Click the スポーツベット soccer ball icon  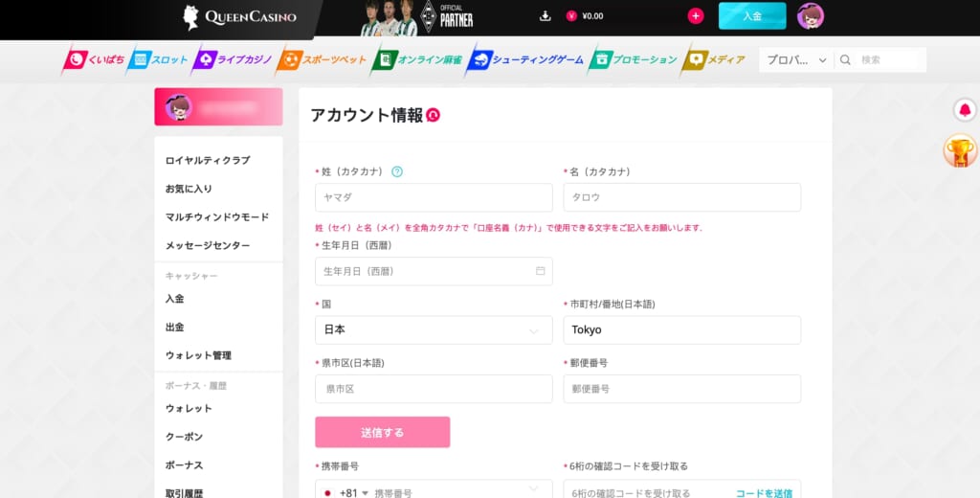coord(291,60)
